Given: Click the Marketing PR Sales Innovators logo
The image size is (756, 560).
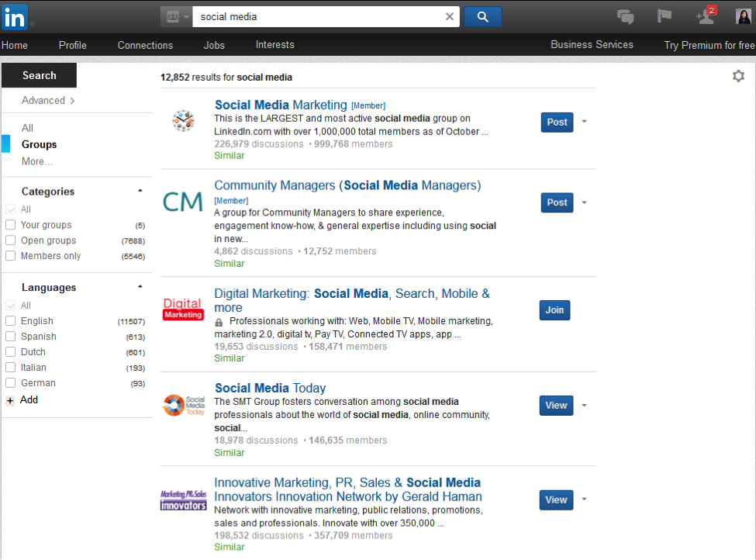Looking at the screenshot, I should [x=183, y=500].
